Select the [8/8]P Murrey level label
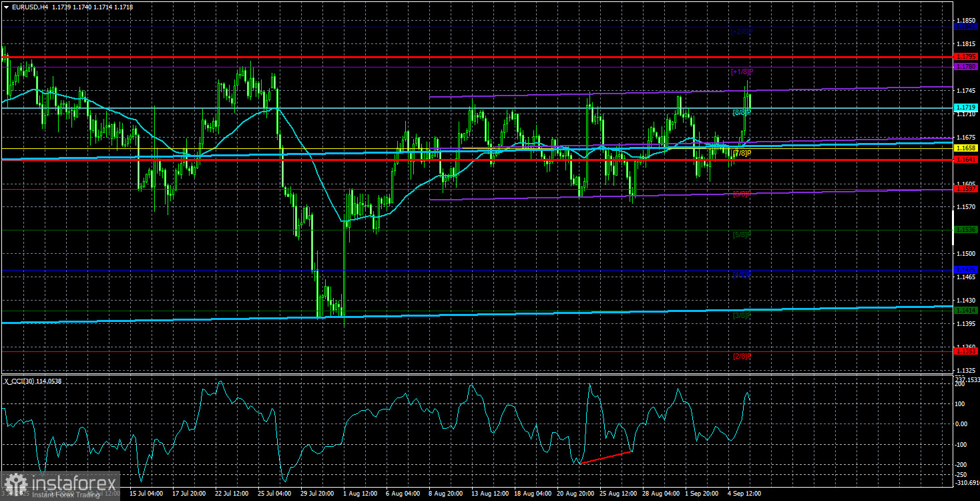Image resolution: width=980 pixels, height=501 pixels. 742,112
